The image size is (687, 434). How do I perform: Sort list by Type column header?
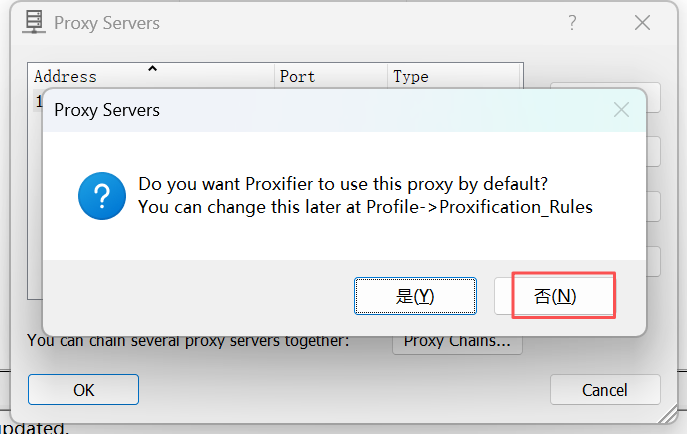click(410, 77)
